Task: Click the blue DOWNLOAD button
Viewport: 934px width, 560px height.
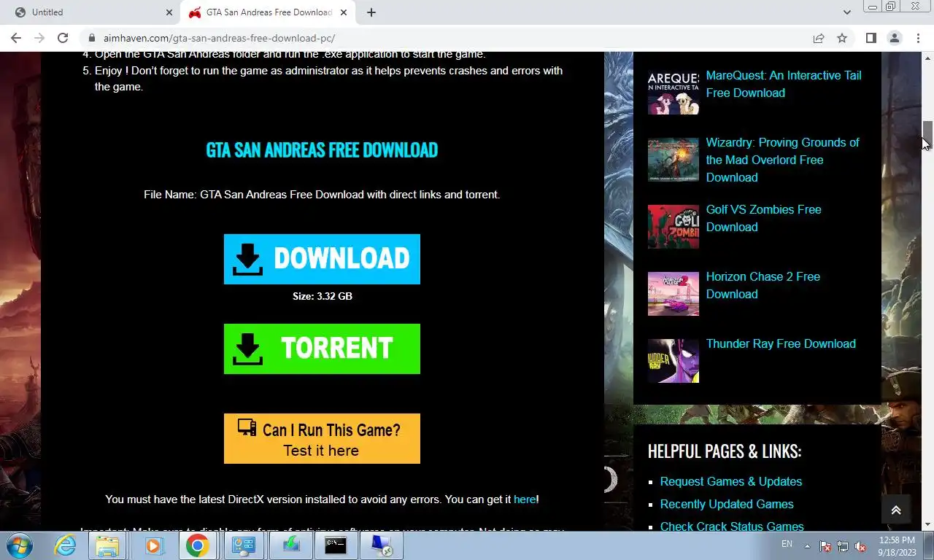Action: pos(322,259)
